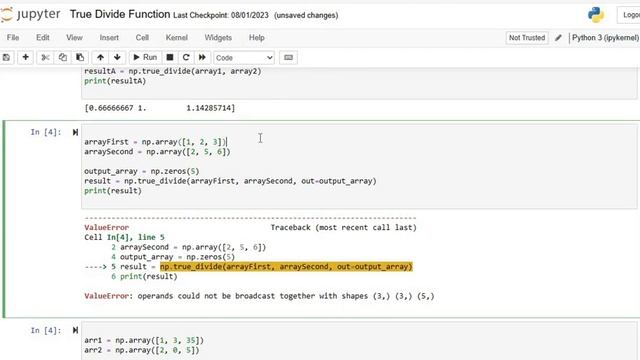Screen dimensions: 640x360
Task: Click the arraySecond code line in editor
Action: click(157, 152)
